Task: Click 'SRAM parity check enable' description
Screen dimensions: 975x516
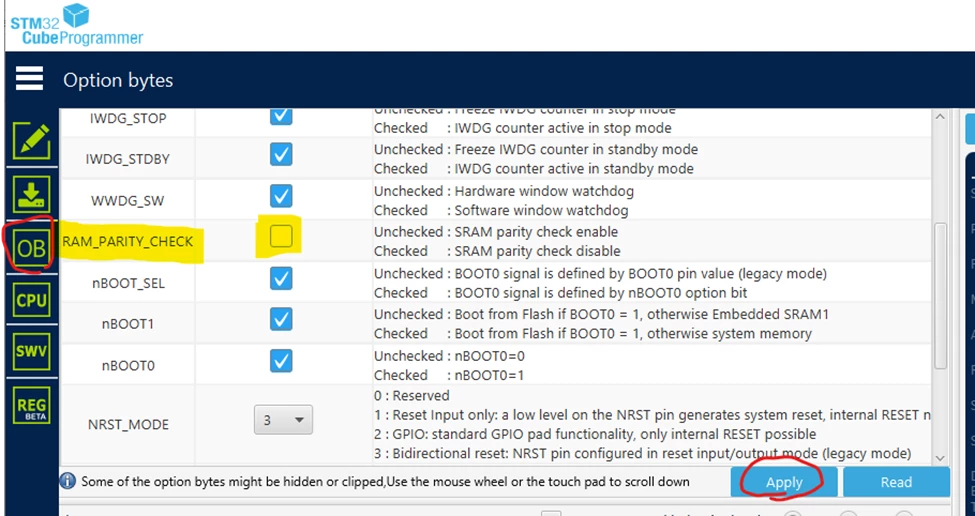Action: click(x=537, y=232)
